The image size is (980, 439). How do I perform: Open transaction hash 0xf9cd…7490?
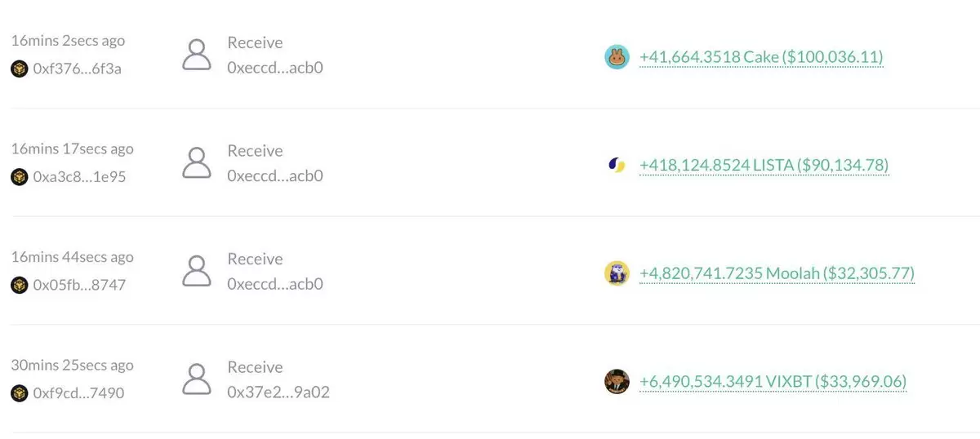(x=78, y=393)
